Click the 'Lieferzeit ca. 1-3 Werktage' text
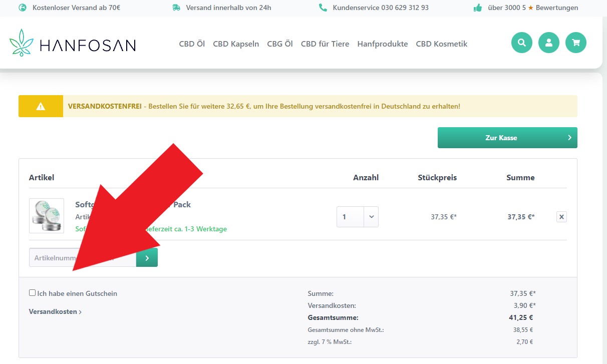Screen dimensions: 607x364 [186, 229]
